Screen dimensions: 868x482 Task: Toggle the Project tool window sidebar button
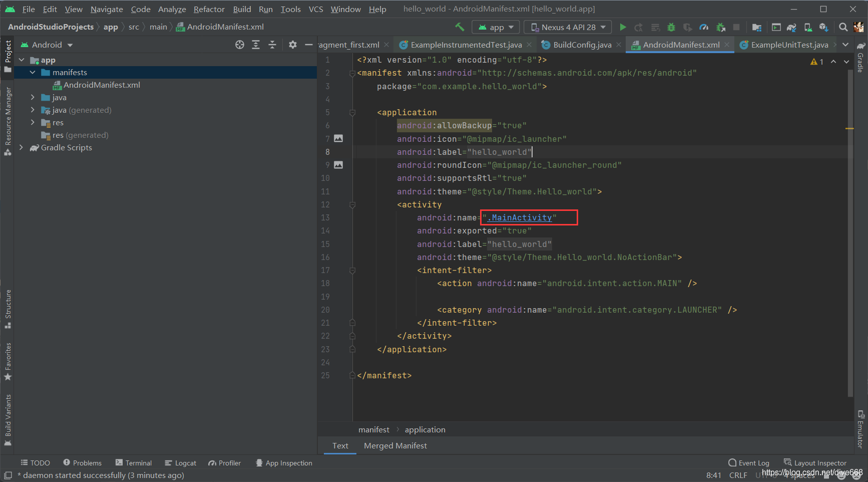(8, 56)
